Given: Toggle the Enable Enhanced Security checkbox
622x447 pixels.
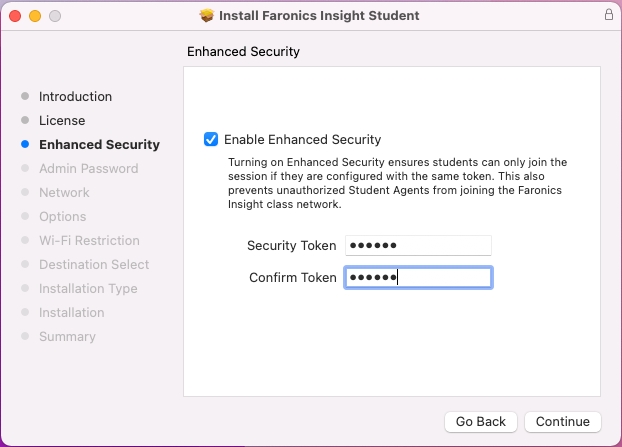Looking at the screenshot, I should [x=211, y=140].
